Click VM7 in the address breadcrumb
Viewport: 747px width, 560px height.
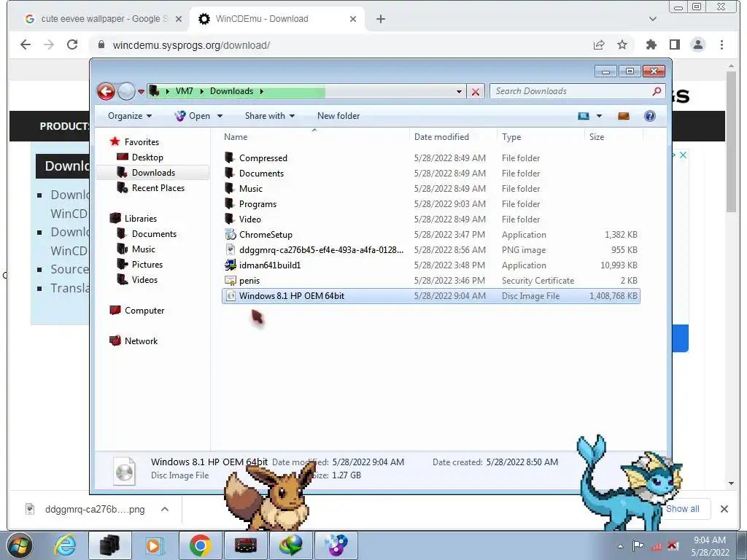tap(184, 91)
